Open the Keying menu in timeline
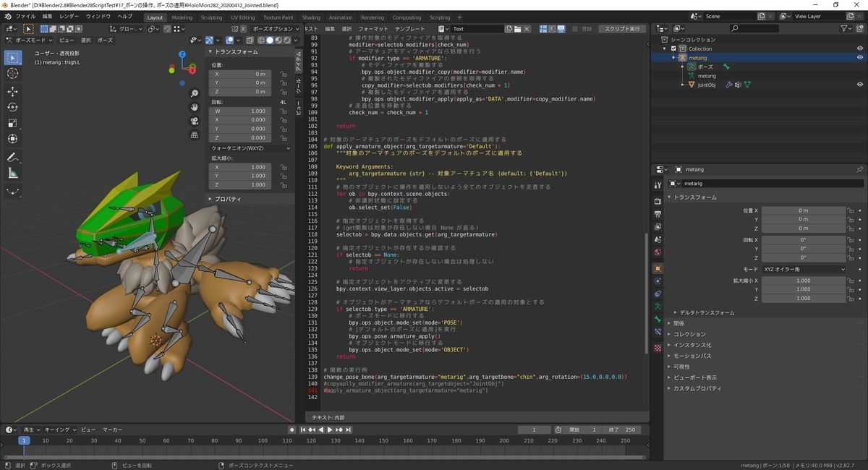 point(59,430)
